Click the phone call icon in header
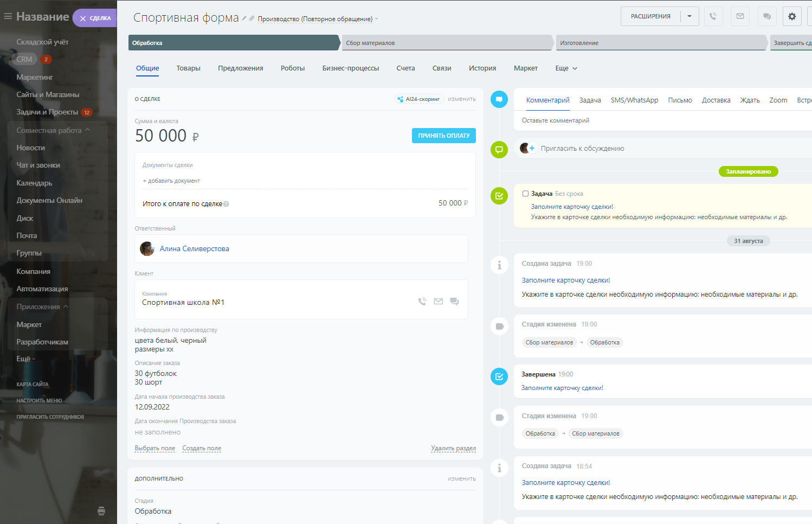812x524 pixels. coord(713,16)
